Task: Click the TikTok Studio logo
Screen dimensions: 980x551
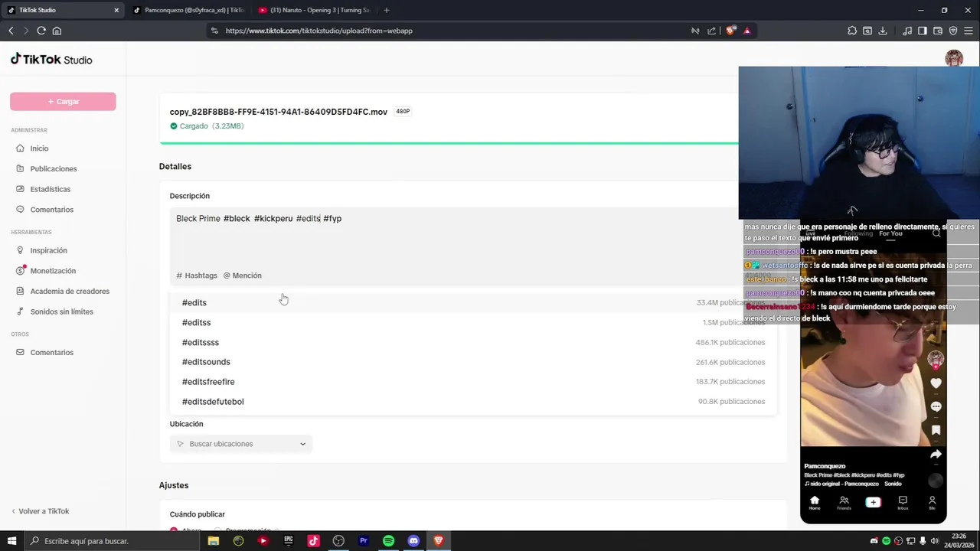Action: [x=51, y=60]
